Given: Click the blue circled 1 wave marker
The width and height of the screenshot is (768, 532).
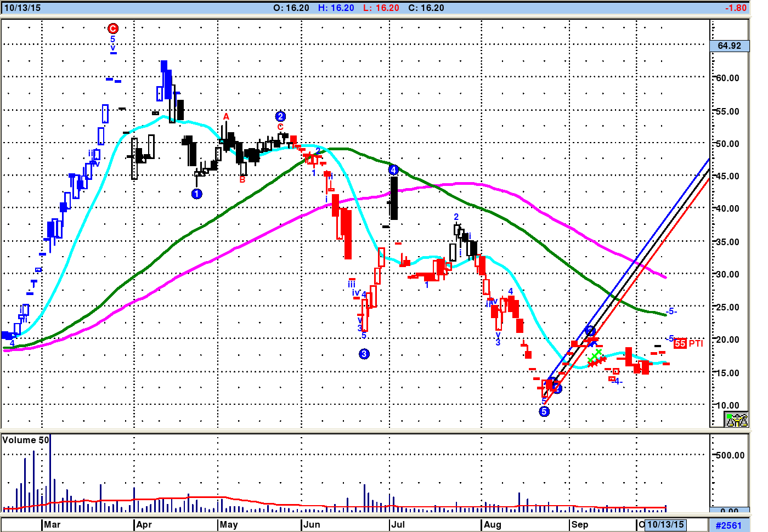Looking at the screenshot, I should tap(197, 194).
